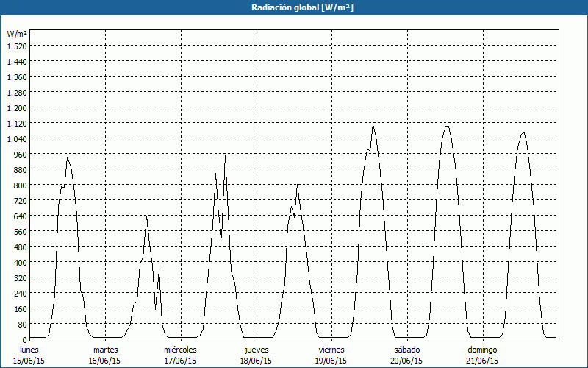Click the 720 y-axis label
This screenshot has height=368, width=588.
[21, 200]
